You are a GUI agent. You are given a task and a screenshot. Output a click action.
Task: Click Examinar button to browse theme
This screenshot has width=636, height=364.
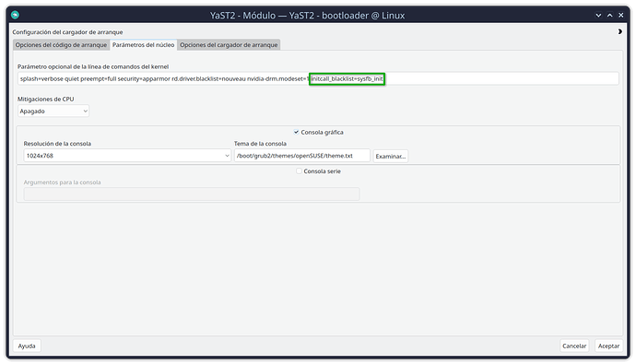point(391,156)
